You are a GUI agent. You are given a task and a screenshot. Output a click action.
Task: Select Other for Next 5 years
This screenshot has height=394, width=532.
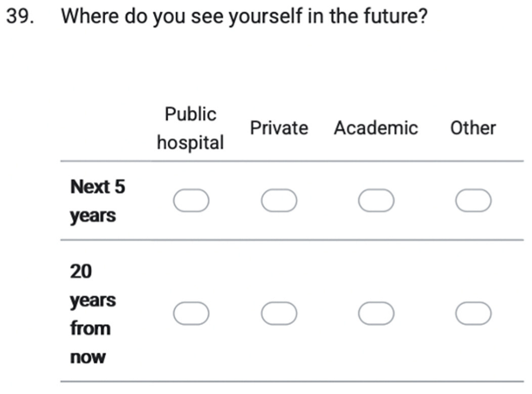tap(472, 200)
